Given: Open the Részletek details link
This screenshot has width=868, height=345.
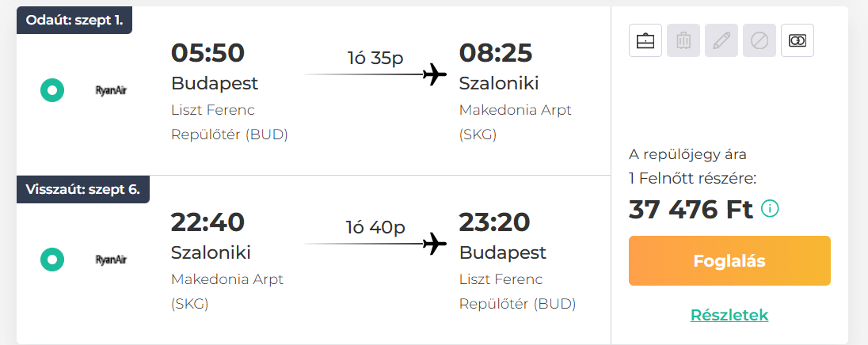Looking at the screenshot, I should coord(729,315).
